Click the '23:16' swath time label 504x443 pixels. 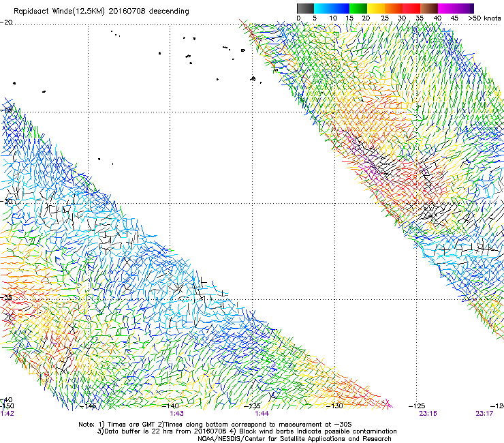point(428,414)
